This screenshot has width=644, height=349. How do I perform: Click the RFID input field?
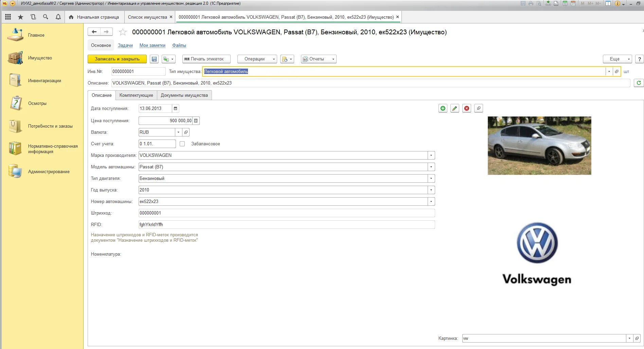(287, 225)
